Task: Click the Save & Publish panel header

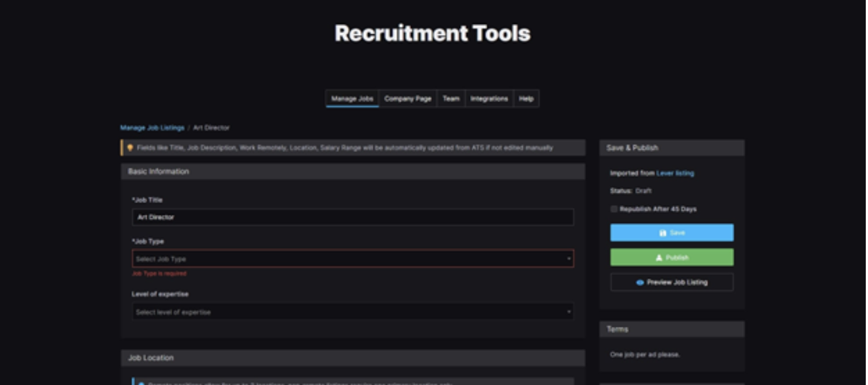Action: [632, 148]
